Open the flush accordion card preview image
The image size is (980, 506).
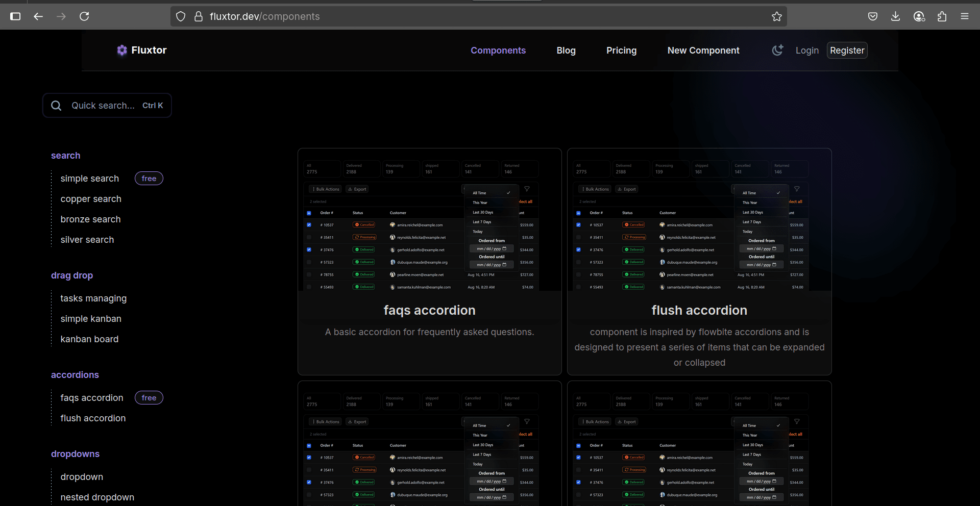[x=699, y=220]
